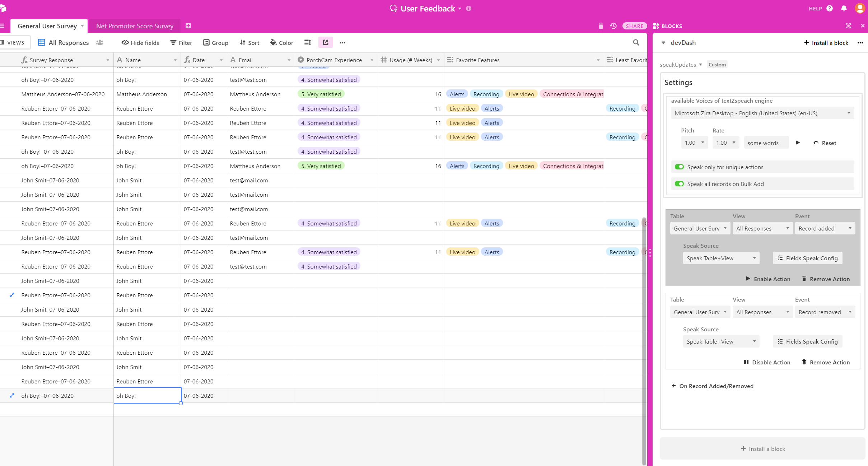Image resolution: width=868 pixels, height=466 pixels.
Task: Open base revision history icon
Action: (613, 26)
